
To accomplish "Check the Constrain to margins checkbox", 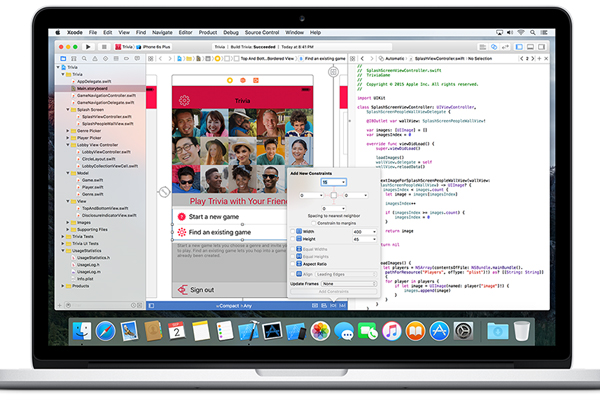I will 314,223.
